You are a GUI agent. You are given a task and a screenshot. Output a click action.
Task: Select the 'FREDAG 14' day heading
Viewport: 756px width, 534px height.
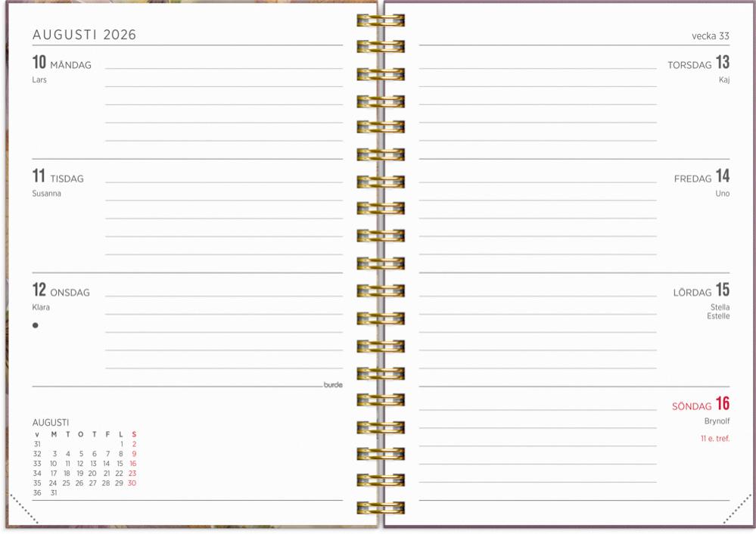pos(702,176)
